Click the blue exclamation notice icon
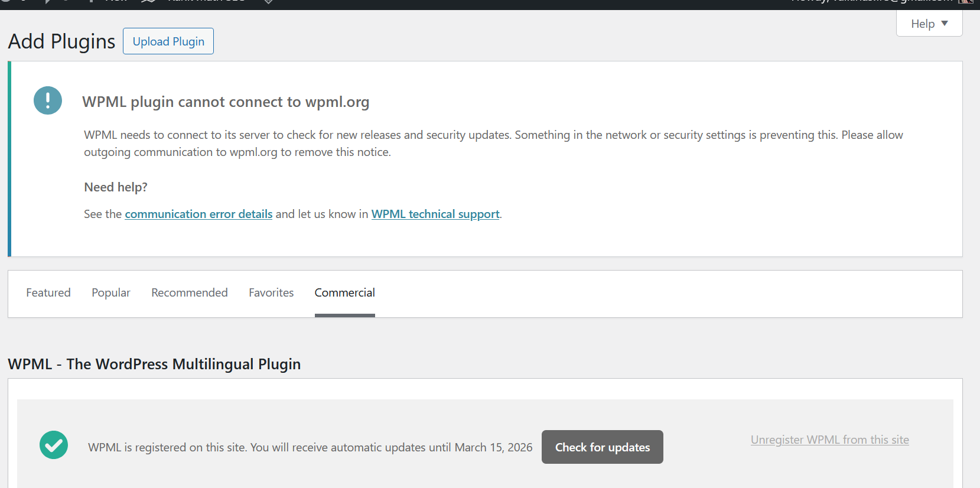980x488 pixels. click(x=48, y=100)
